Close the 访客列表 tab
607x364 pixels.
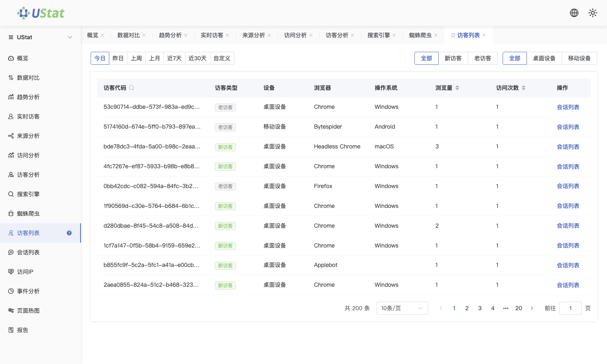click(x=484, y=35)
